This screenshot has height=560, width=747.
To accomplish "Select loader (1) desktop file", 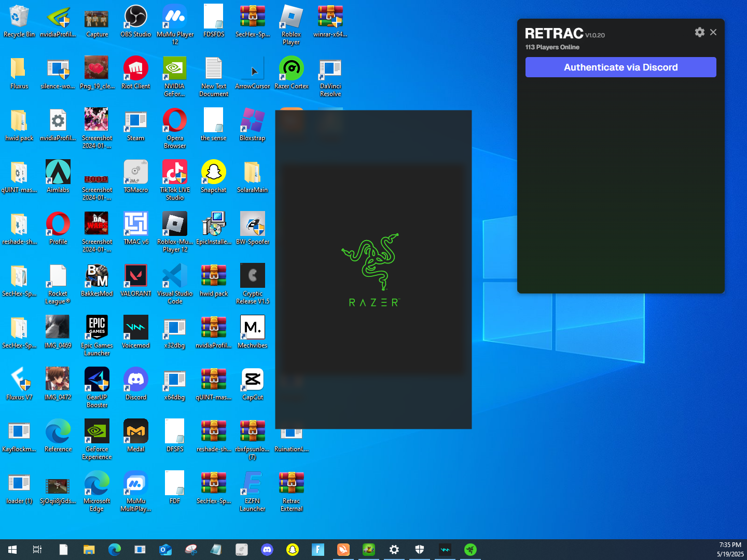I will [x=19, y=488].
